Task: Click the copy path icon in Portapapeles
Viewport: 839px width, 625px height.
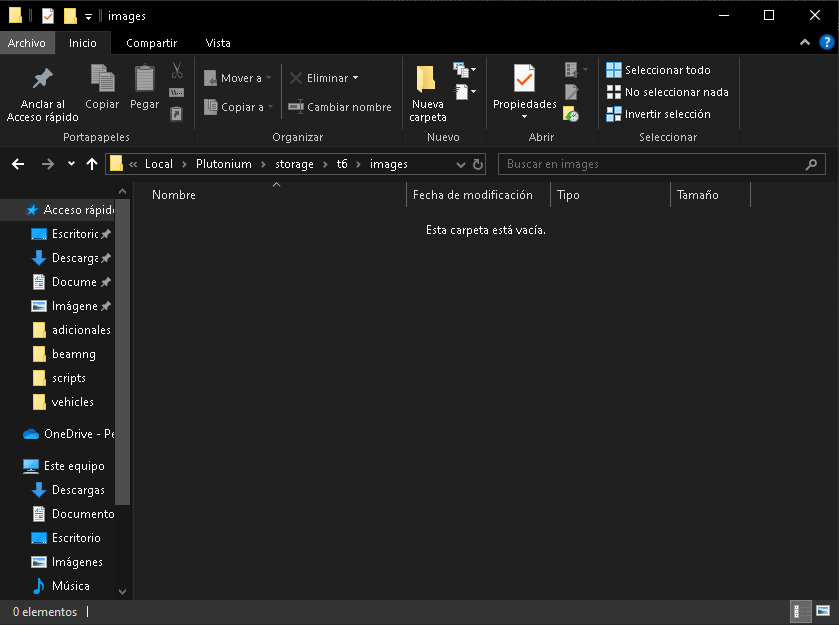Action: pyautogui.click(x=177, y=93)
